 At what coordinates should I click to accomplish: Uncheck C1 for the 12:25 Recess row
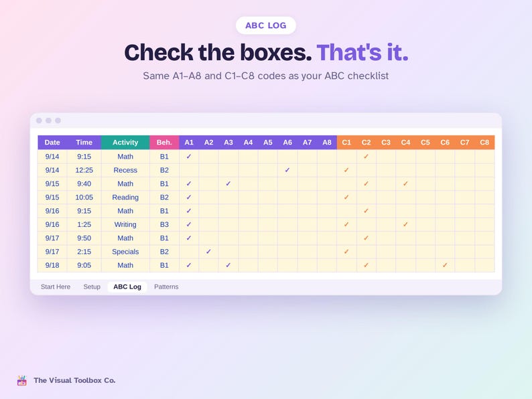[x=346, y=170]
